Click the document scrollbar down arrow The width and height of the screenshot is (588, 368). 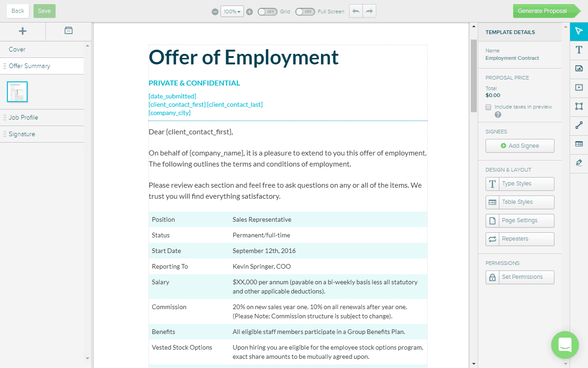(474, 364)
